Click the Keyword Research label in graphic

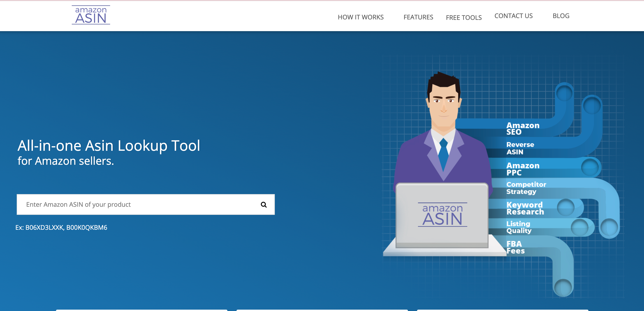[x=525, y=208]
